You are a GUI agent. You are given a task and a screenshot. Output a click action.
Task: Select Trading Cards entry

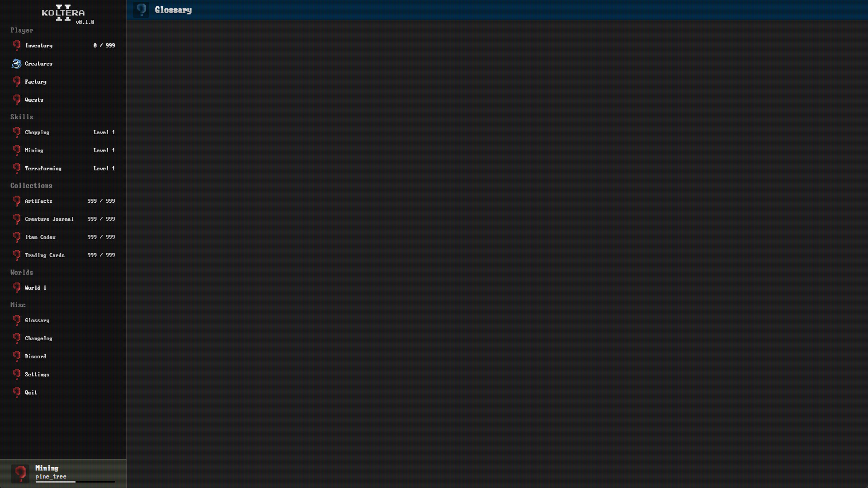point(63,255)
